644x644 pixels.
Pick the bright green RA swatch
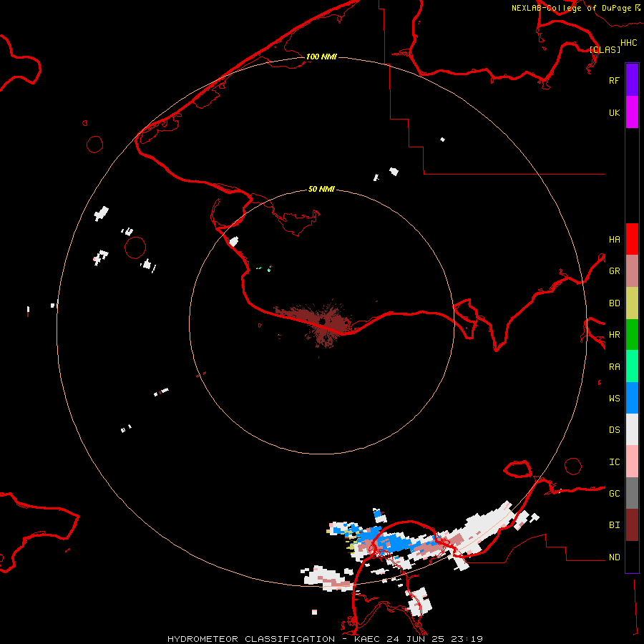click(632, 366)
